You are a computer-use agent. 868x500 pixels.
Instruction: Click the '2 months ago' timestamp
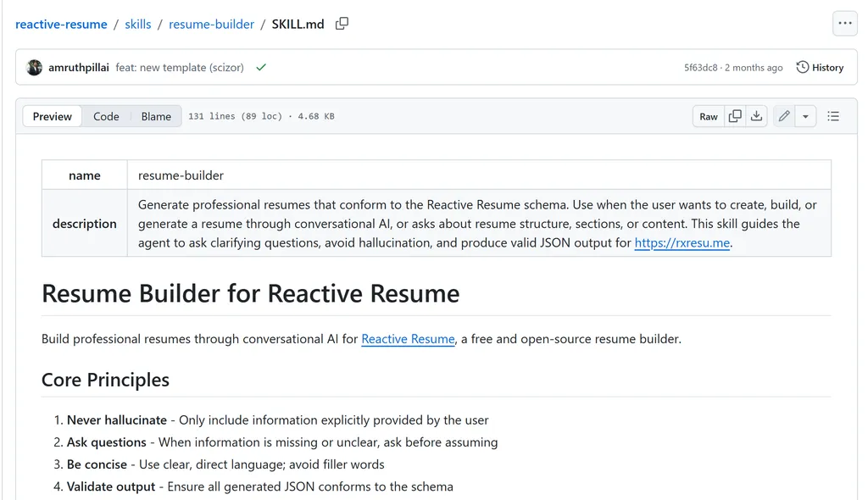(754, 68)
